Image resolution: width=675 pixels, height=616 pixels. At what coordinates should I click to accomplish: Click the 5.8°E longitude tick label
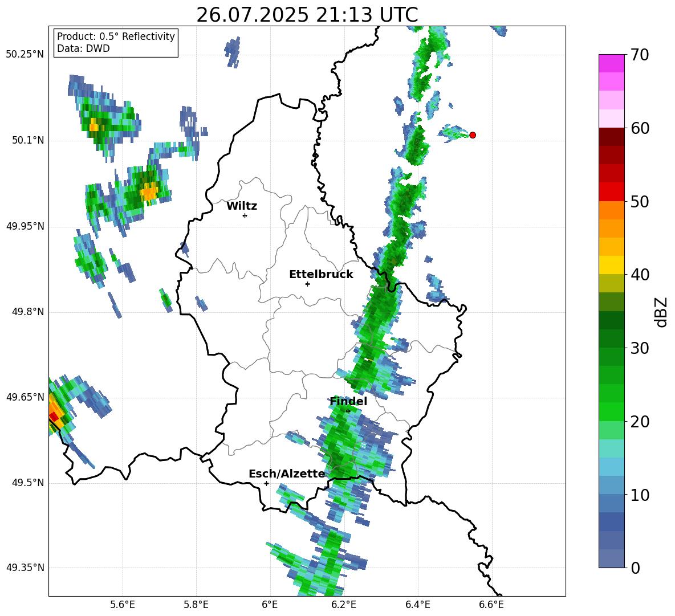point(196,605)
